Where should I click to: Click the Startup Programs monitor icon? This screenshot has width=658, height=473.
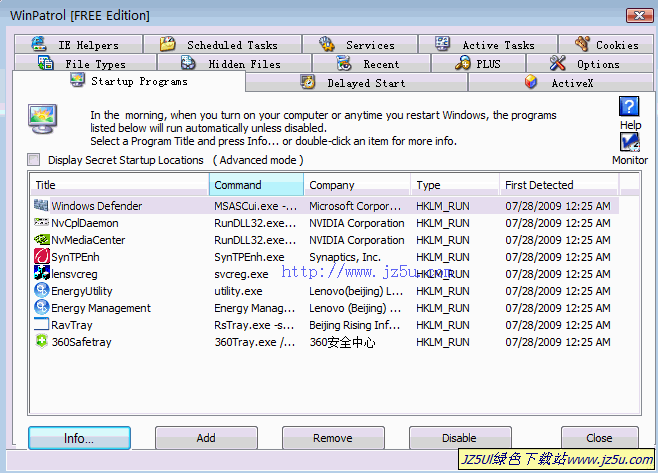tap(78, 80)
